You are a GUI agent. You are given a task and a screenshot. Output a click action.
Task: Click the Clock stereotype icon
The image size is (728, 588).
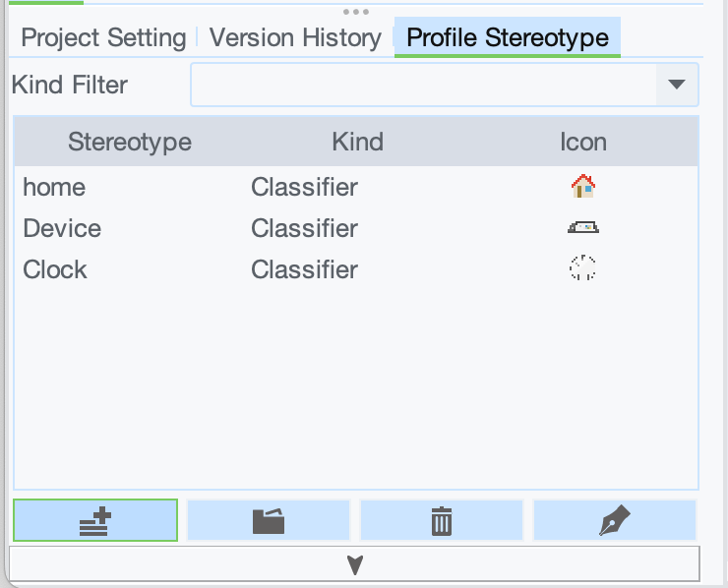coord(583,268)
